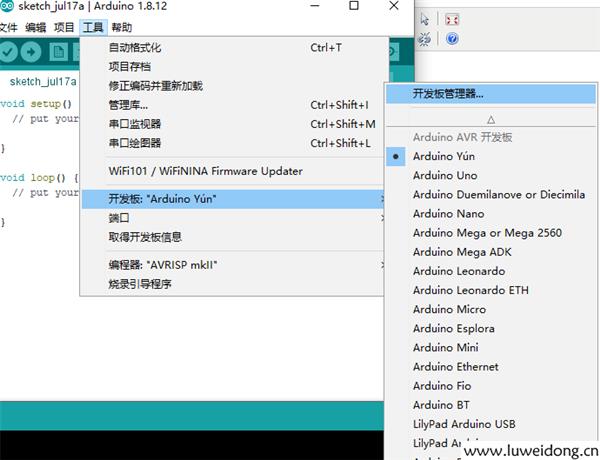The height and width of the screenshot is (460, 600).
Task: Click the Verify checkmark toolbar icon
Action: [x=7, y=52]
